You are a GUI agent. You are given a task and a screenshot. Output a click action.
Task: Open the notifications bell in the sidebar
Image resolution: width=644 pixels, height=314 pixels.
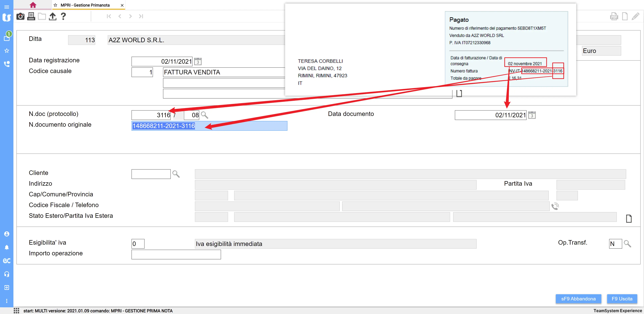point(7,247)
